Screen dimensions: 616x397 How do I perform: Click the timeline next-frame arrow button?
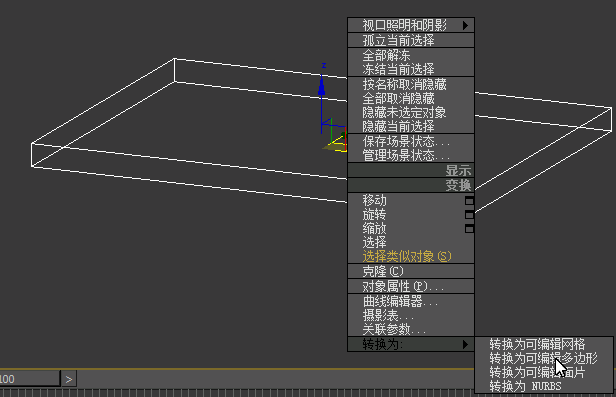click(x=69, y=379)
